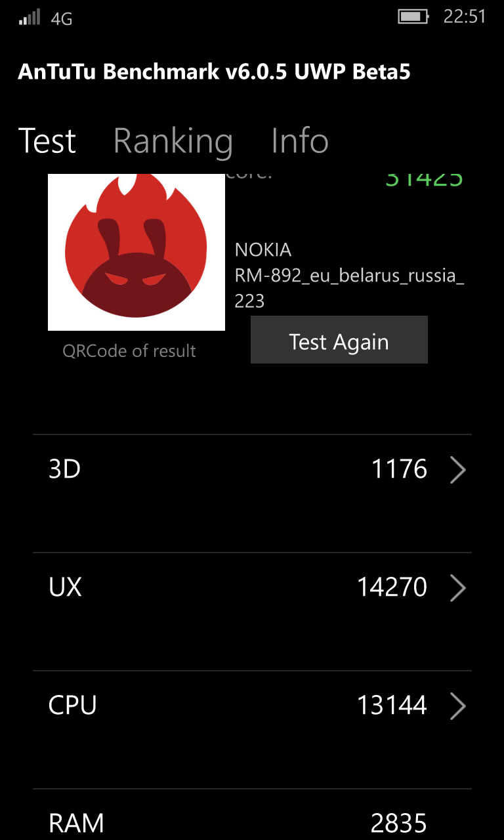Tap the RAM score row
Screen dimensions: 504x840
[252, 814]
